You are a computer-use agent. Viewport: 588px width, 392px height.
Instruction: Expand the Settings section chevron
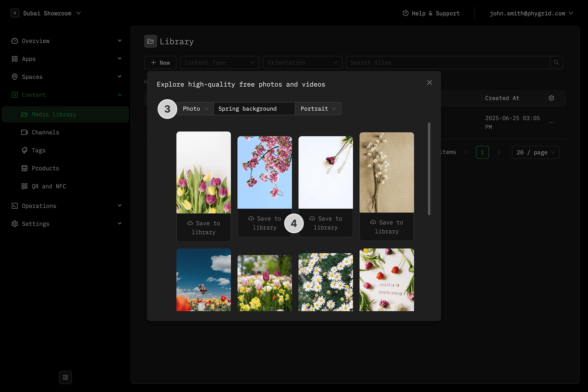click(x=120, y=223)
